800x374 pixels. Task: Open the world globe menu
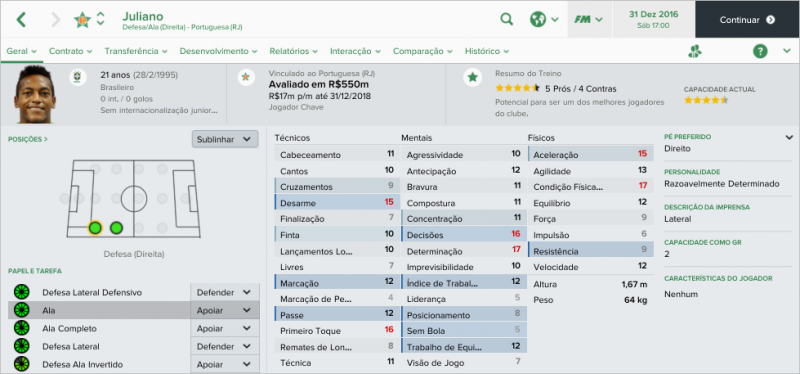pyautogui.click(x=544, y=19)
